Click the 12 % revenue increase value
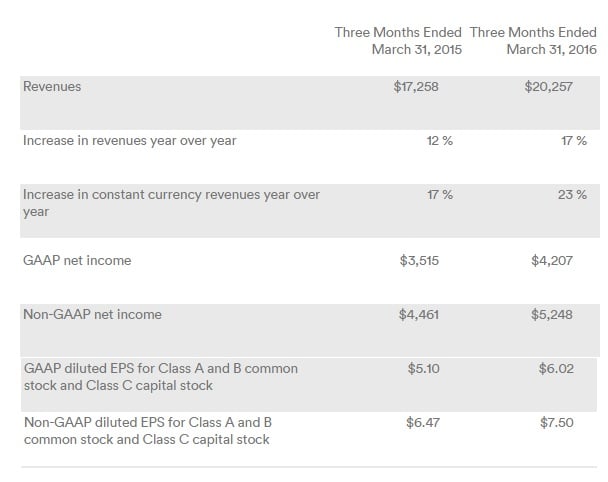The image size is (608, 482). click(x=440, y=141)
